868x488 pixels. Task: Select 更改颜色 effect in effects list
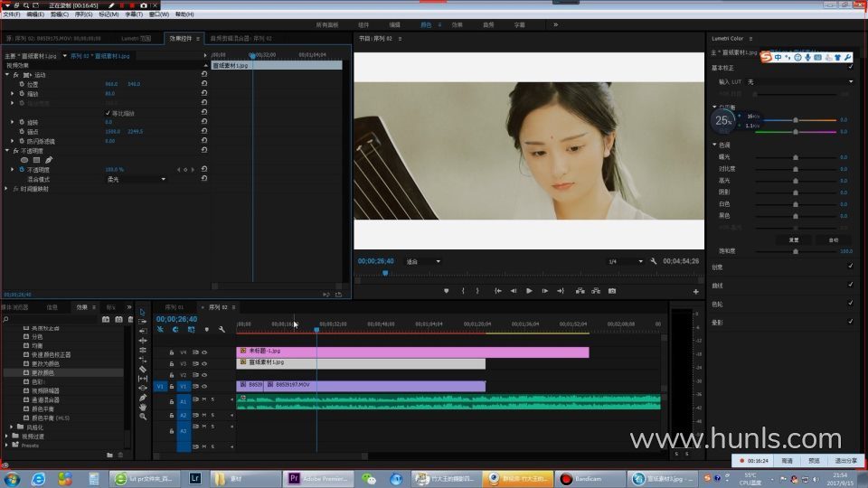42,373
